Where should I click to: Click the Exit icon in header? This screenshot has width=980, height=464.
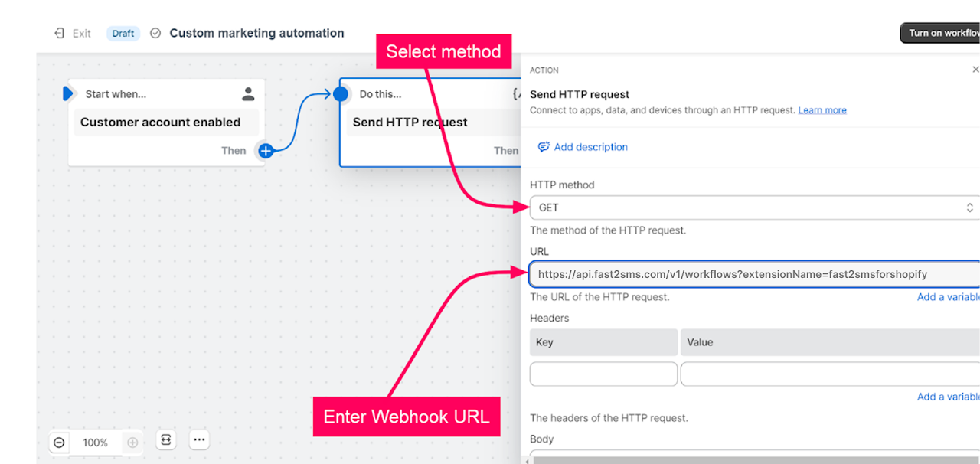[x=60, y=34]
